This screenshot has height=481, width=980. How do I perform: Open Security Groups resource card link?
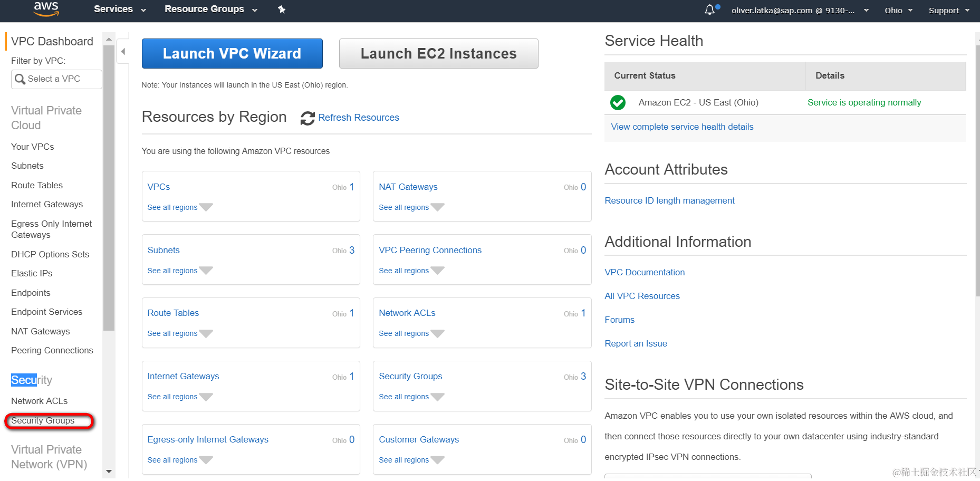(x=410, y=376)
